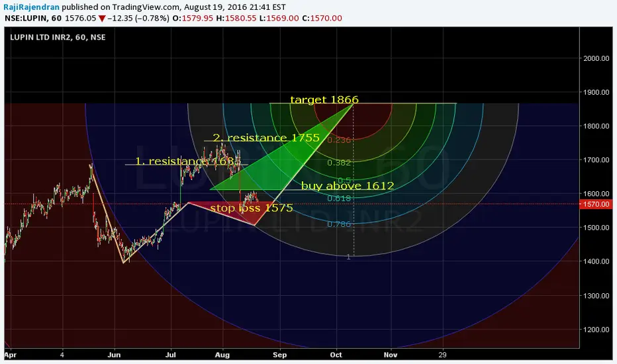Click the Aug label on time axis
This screenshot has width=617, height=364.
click(222, 355)
